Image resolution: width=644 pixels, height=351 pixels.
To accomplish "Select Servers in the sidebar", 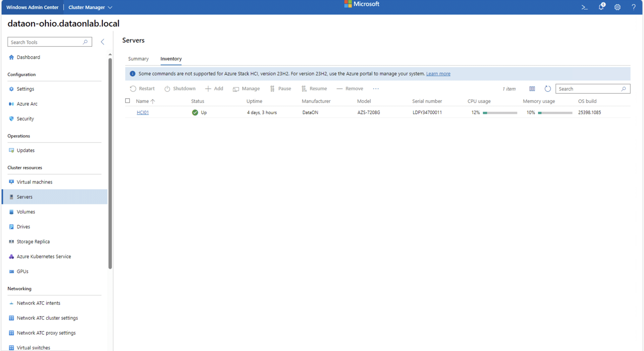I will click(x=54, y=197).
